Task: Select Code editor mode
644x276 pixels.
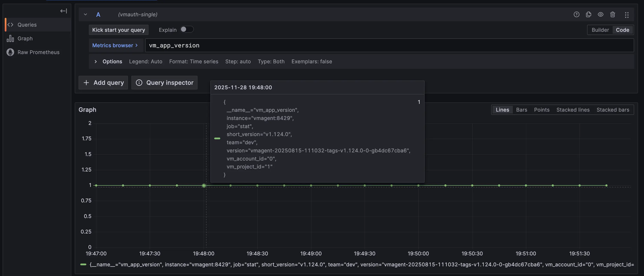Action: [622, 30]
